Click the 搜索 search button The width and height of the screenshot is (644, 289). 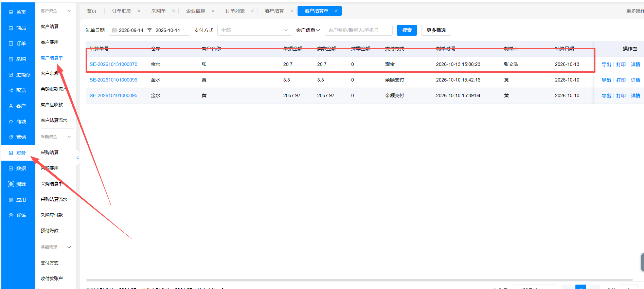coord(407,30)
